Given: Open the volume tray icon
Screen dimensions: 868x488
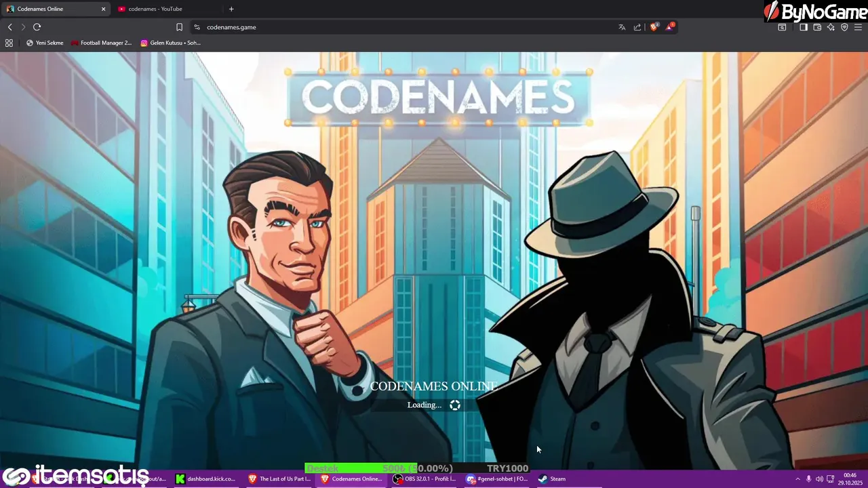Looking at the screenshot, I should 819,479.
